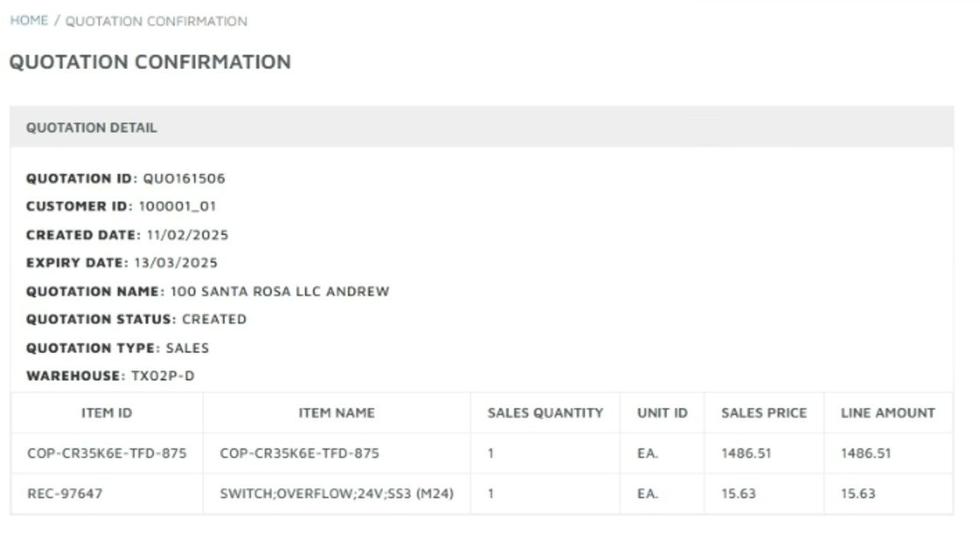Click the customer ID 100001_01
The width and height of the screenshot is (980, 551).
tap(177, 206)
